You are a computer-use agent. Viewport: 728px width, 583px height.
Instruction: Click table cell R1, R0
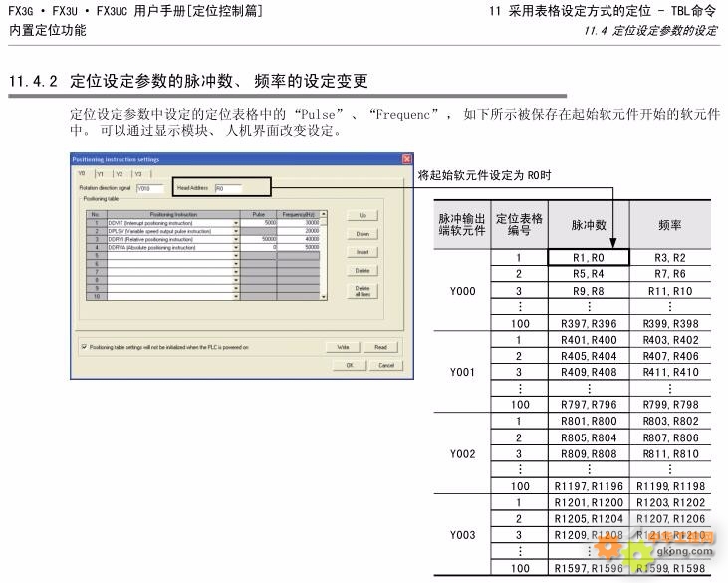tap(589, 258)
